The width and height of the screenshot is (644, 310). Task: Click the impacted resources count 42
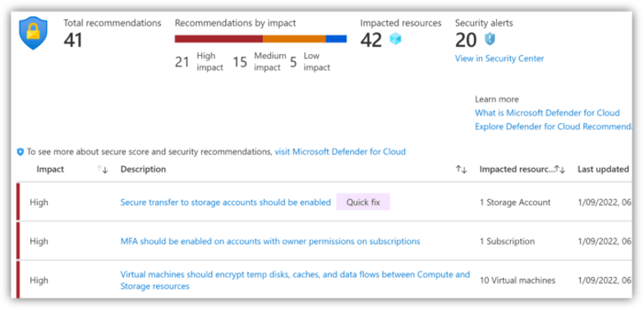[371, 40]
